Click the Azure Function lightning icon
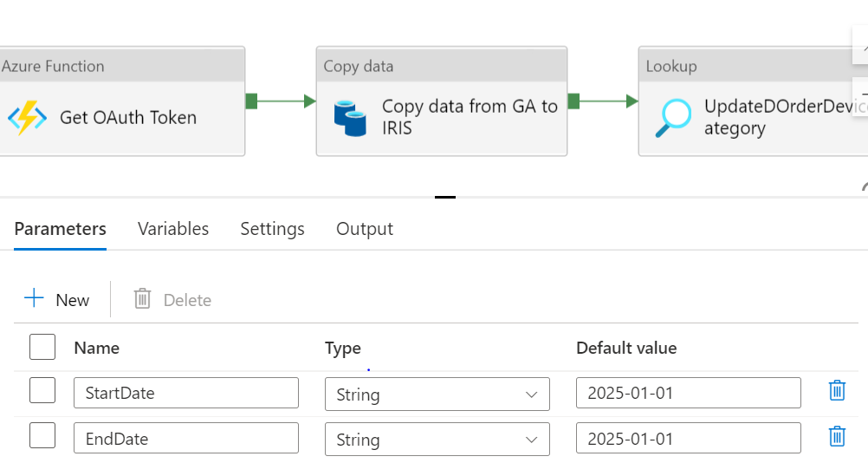The width and height of the screenshot is (868, 463). point(27,118)
